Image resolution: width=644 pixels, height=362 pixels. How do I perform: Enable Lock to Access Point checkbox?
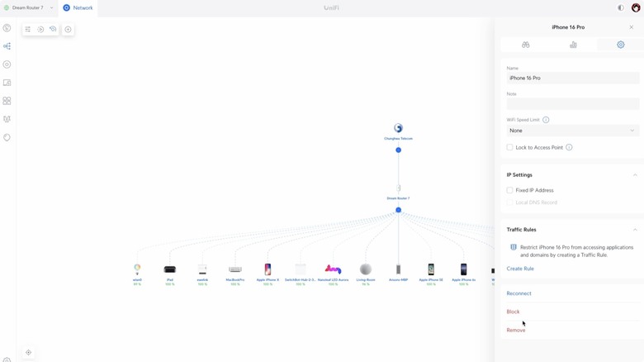[509, 147]
